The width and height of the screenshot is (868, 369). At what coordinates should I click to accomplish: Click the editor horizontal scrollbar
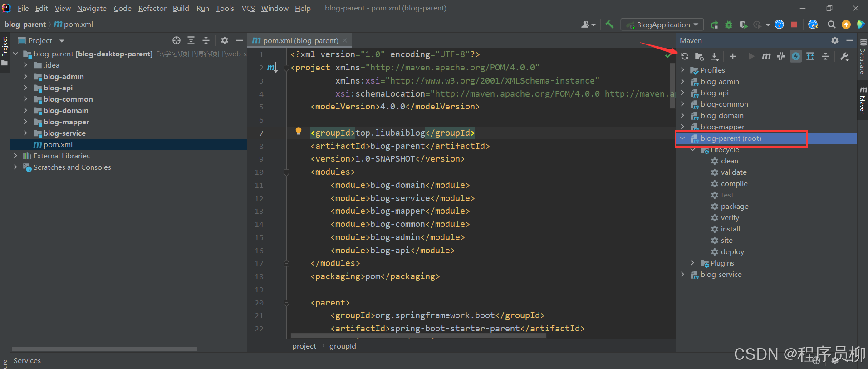418,336
